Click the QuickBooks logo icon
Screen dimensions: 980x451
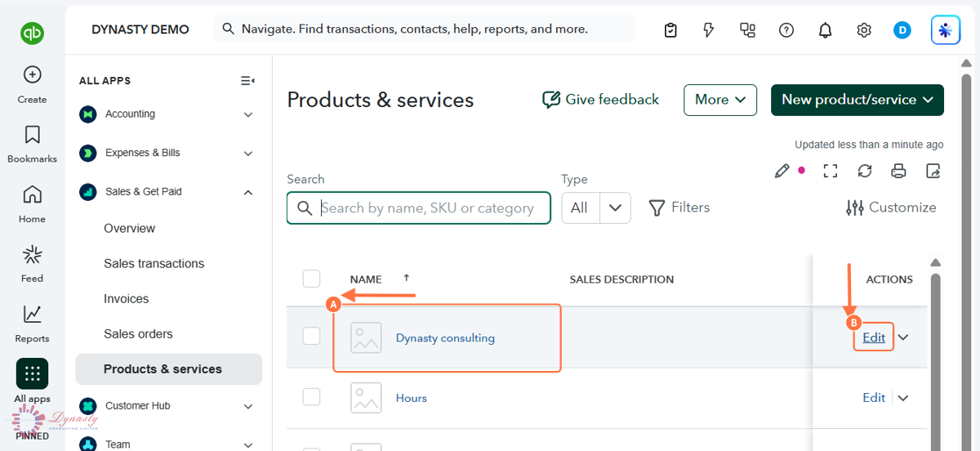pyautogui.click(x=32, y=33)
